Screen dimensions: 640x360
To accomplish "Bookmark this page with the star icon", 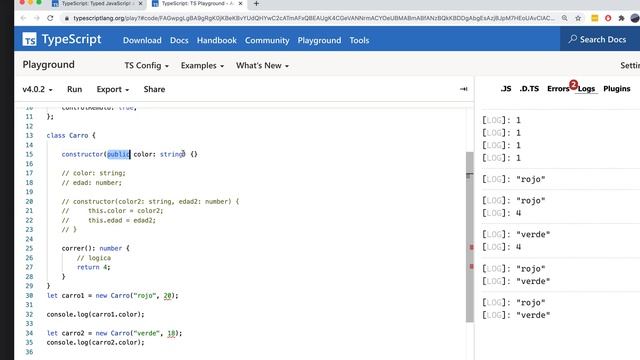I will point(578,18).
